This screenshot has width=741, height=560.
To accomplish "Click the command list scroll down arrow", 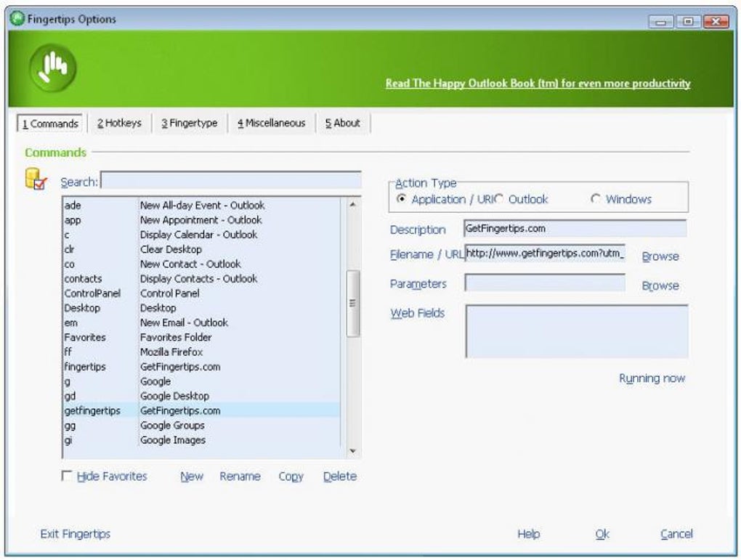I will (352, 451).
